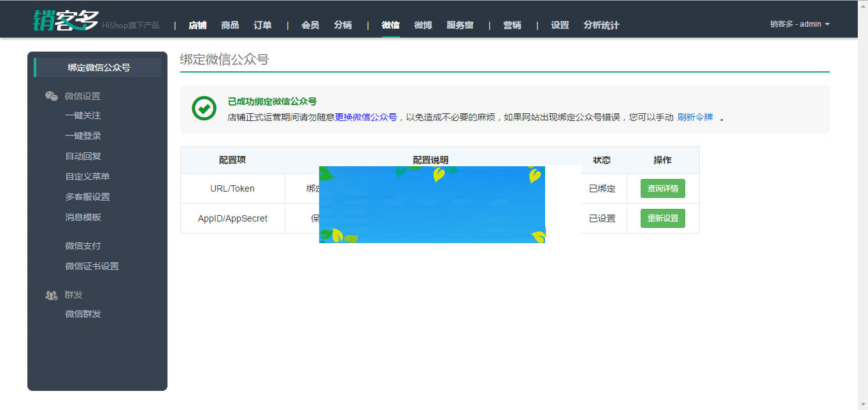The image size is (868, 410).
Task: Click the group icon beside 群发
Action: click(50, 294)
